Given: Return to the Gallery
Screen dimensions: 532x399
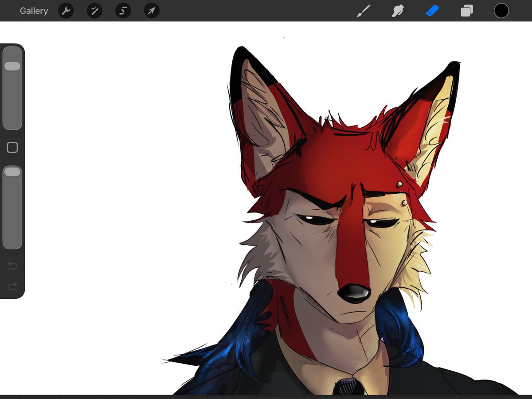Looking at the screenshot, I should coord(34,11).
